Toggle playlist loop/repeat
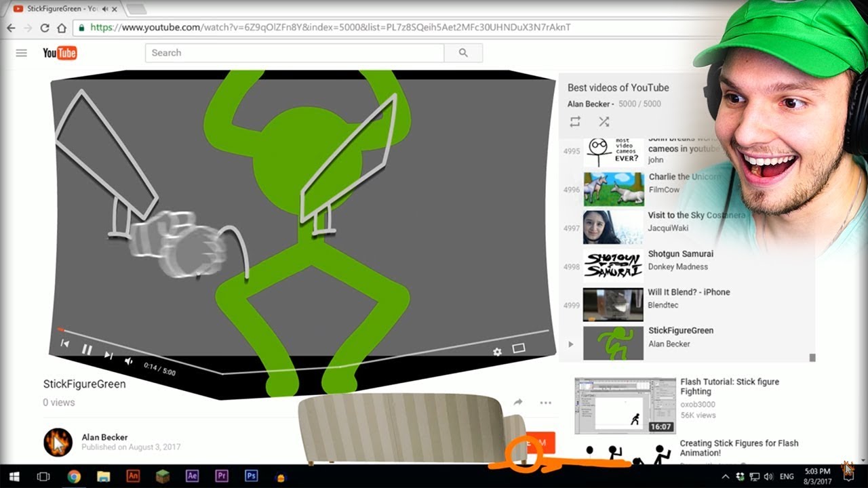The image size is (868, 488). 575,122
